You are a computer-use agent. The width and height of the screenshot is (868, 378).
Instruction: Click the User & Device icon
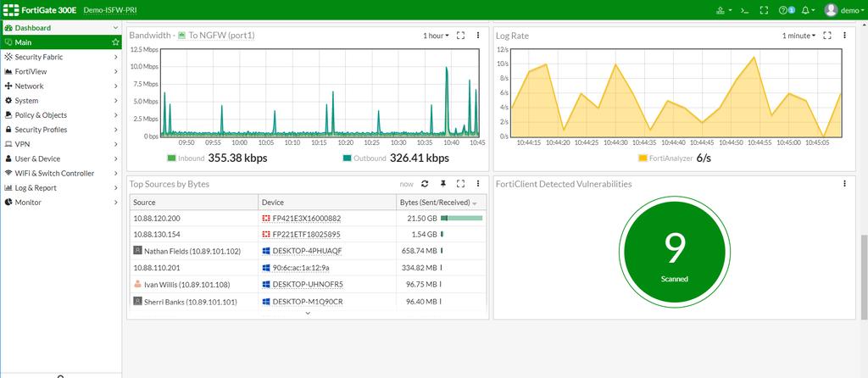[x=8, y=158]
